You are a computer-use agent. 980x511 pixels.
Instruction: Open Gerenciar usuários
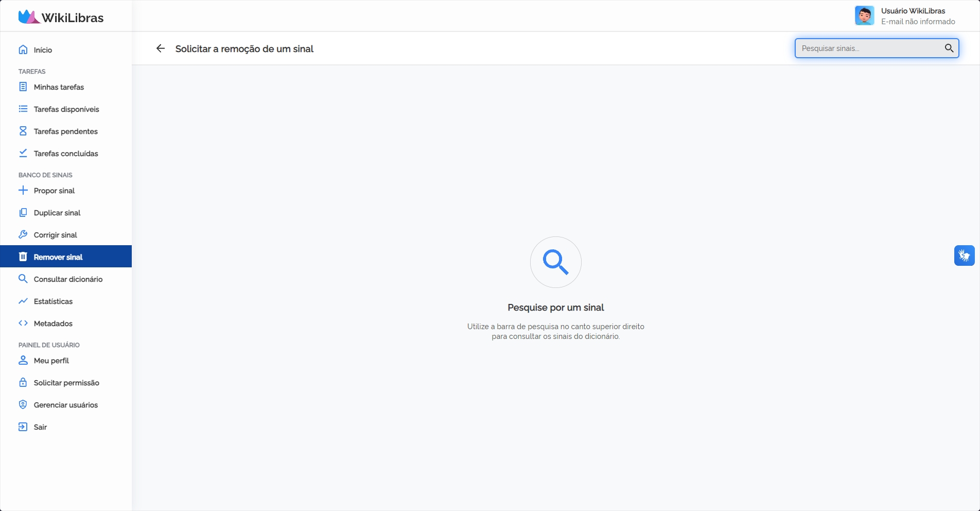(x=65, y=405)
